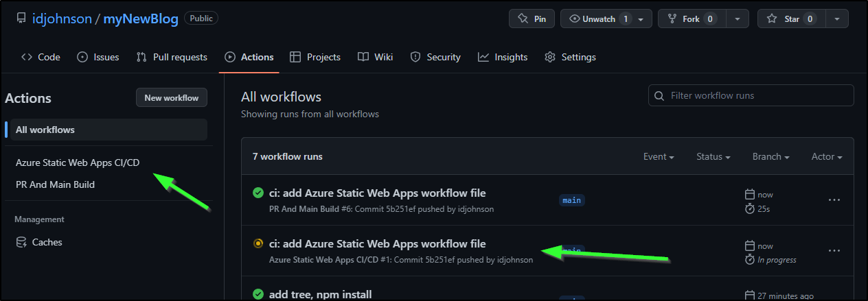Image resolution: width=868 pixels, height=301 pixels.
Task: Open the Actor filter dropdown
Action: (827, 156)
